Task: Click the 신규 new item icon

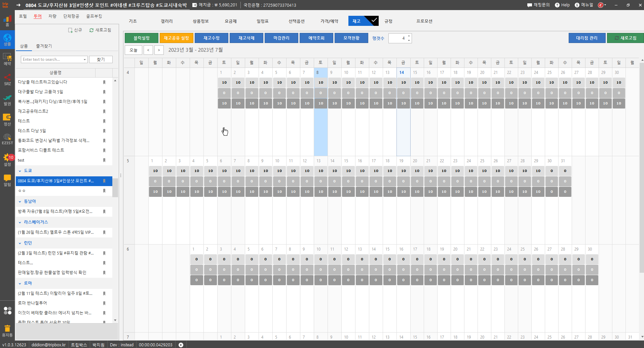Action: (75, 30)
